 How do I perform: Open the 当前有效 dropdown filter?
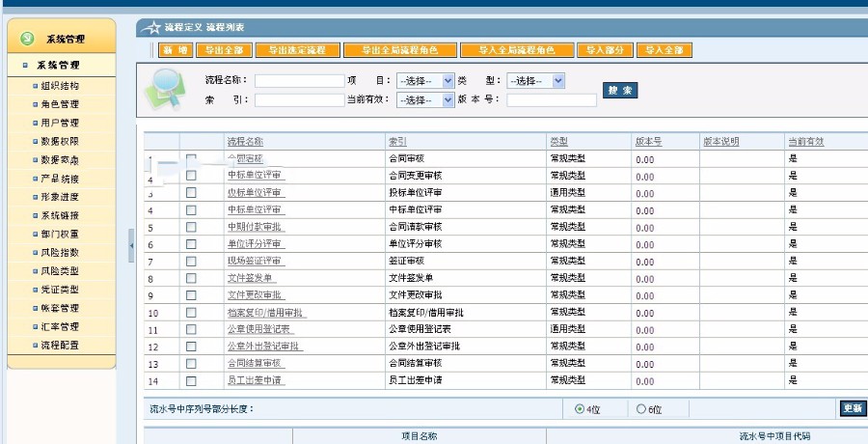tap(425, 99)
